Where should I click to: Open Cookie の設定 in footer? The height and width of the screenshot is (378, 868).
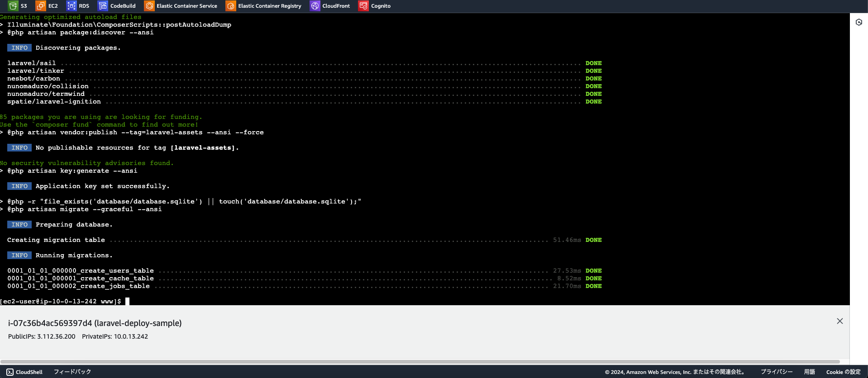(x=844, y=372)
